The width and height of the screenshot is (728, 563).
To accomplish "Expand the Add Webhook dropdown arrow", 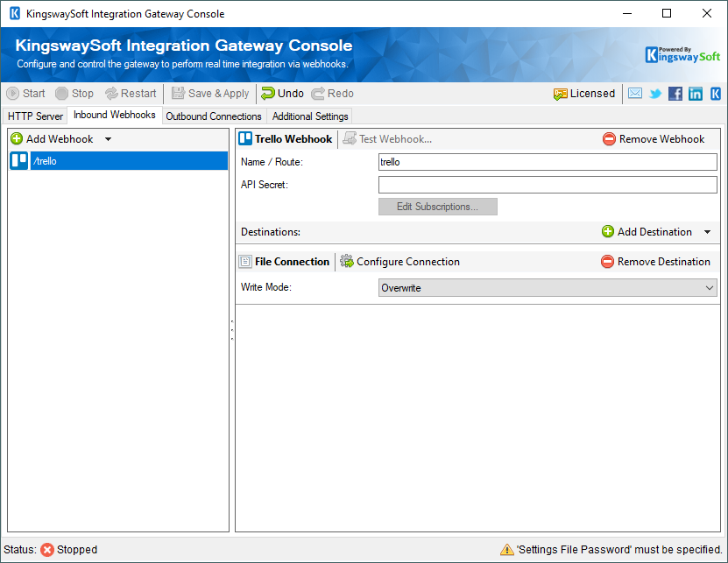I will (x=108, y=138).
